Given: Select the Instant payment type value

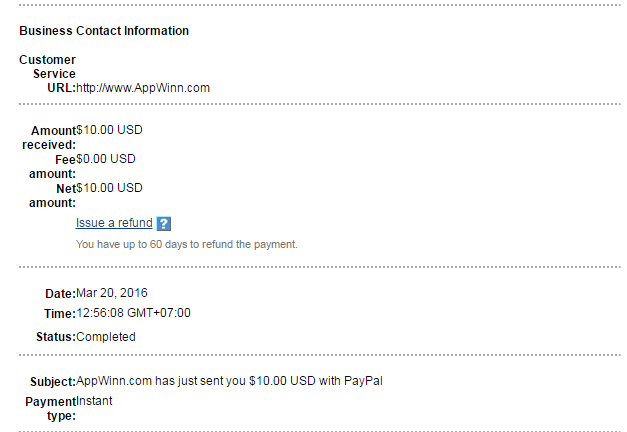Looking at the screenshot, I should pos(94,401).
